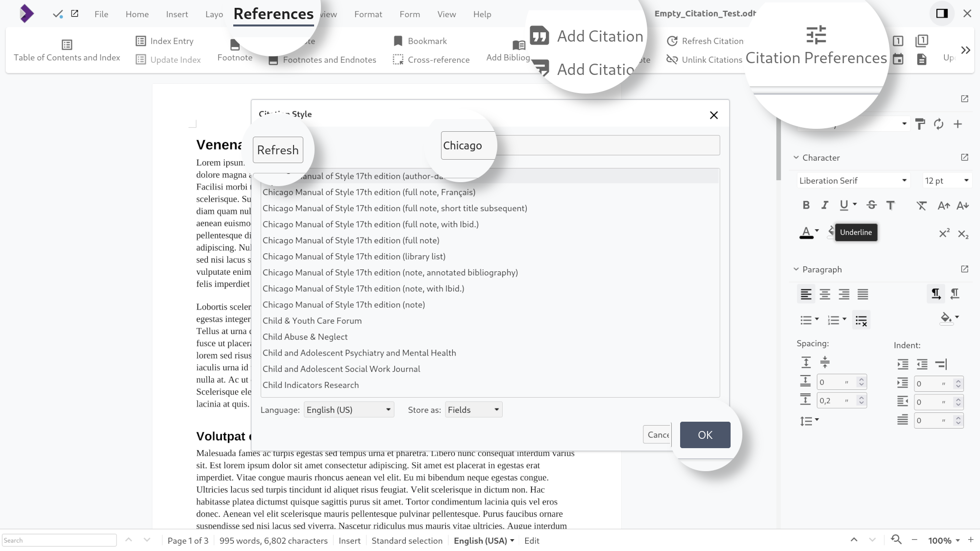The height and width of the screenshot is (551, 980).
Task: Click New Style from Selection icon
Action: (958, 124)
